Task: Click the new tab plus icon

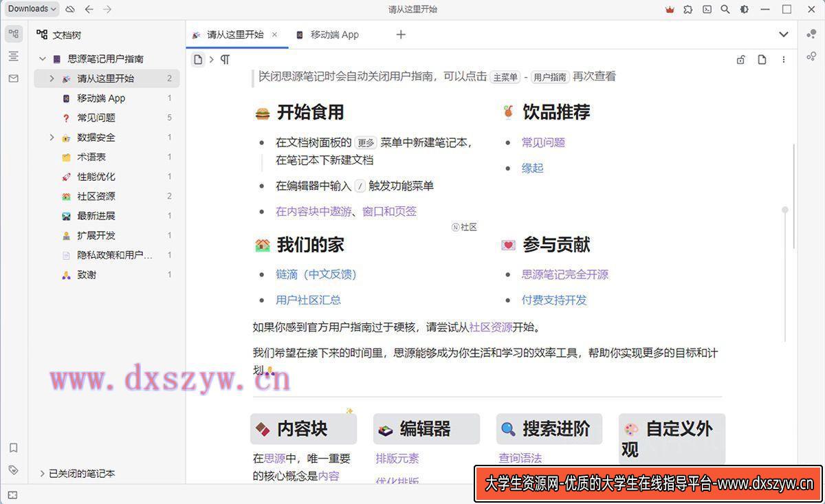Action: pyautogui.click(x=401, y=34)
